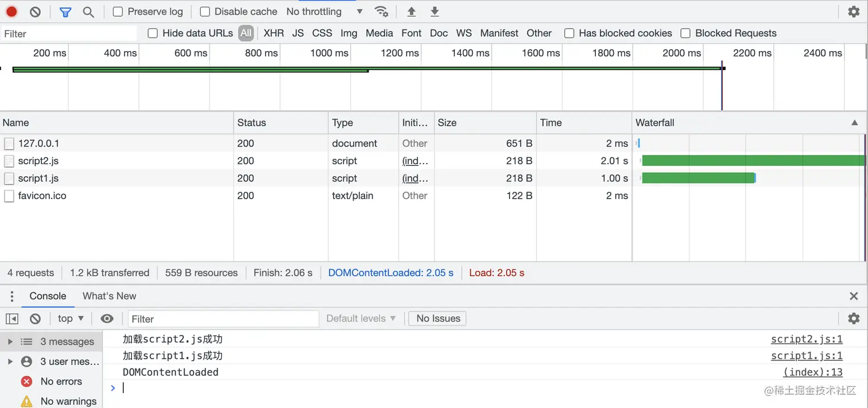The height and width of the screenshot is (408, 868).
Task: Close the console drawer
Action: [x=854, y=296]
